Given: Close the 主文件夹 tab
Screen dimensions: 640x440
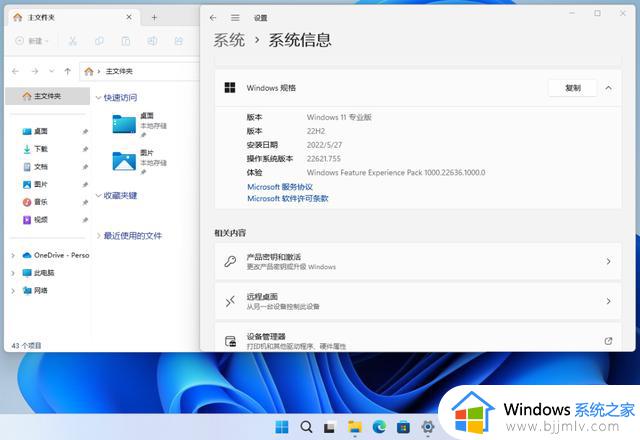Looking at the screenshot, I should coord(129,17).
